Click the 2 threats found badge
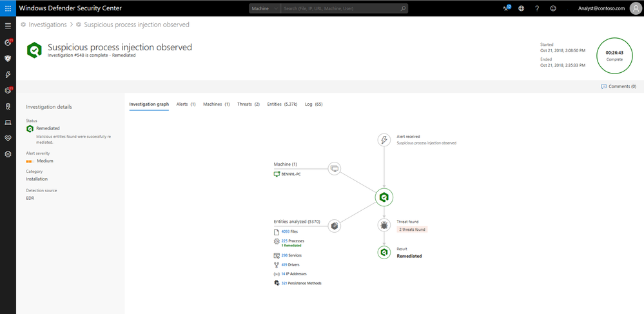This screenshot has width=644, height=314. tap(413, 230)
